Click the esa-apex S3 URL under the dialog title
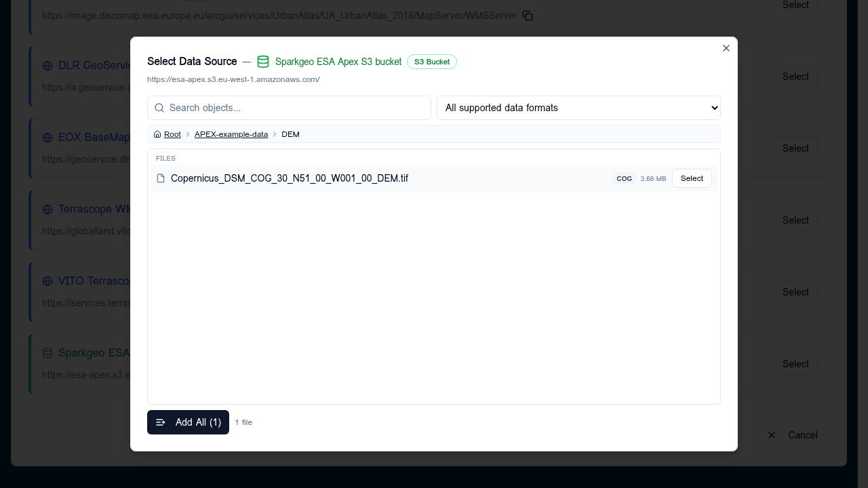Screen dimensions: 868x488 (x=233, y=79)
